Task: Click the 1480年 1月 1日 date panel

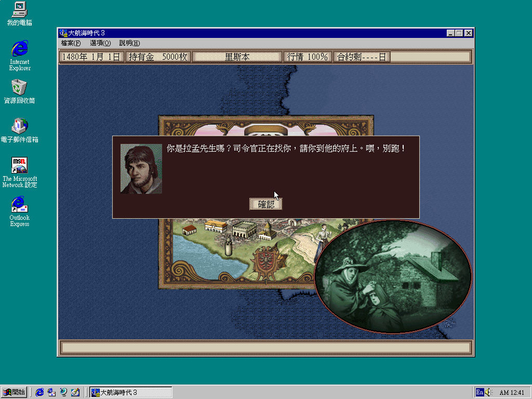Action: (91, 57)
